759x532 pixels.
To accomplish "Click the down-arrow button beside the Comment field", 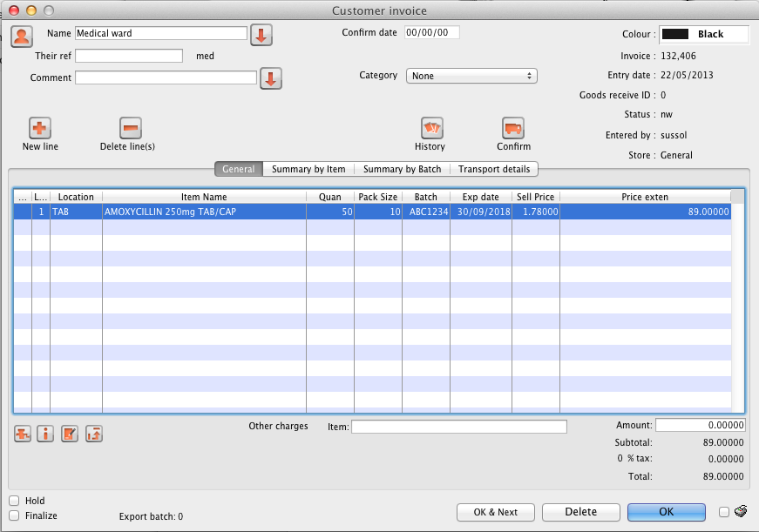I will click(271, 79).
